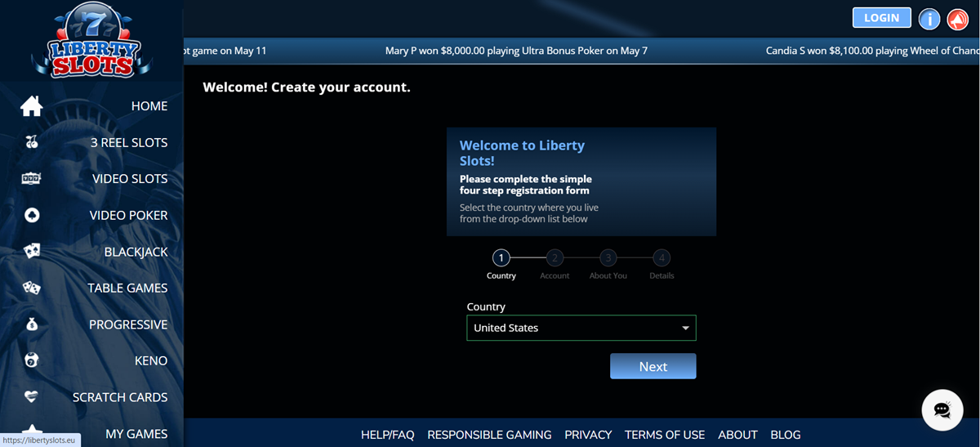Image resolution: width=980 pixels, height=447 pixels.
Task: Click the dice icon for Table Games
Action: pos(31,288)
